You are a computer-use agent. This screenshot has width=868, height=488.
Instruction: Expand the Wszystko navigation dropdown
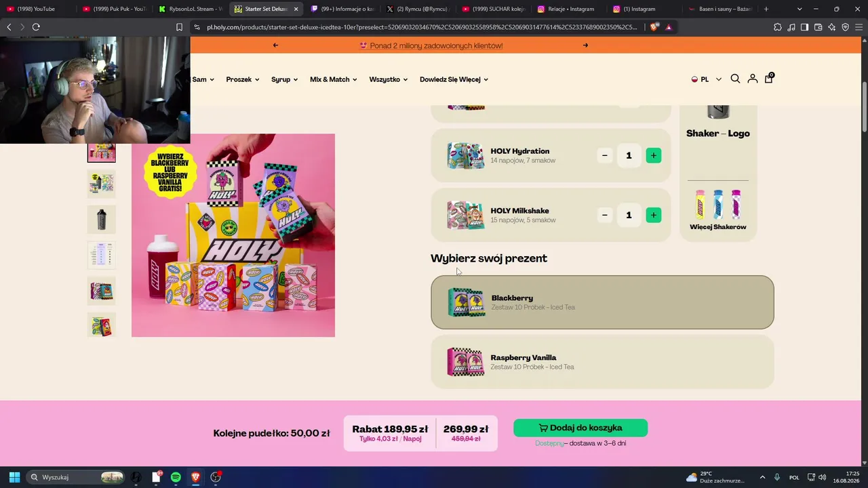point(389,79)
